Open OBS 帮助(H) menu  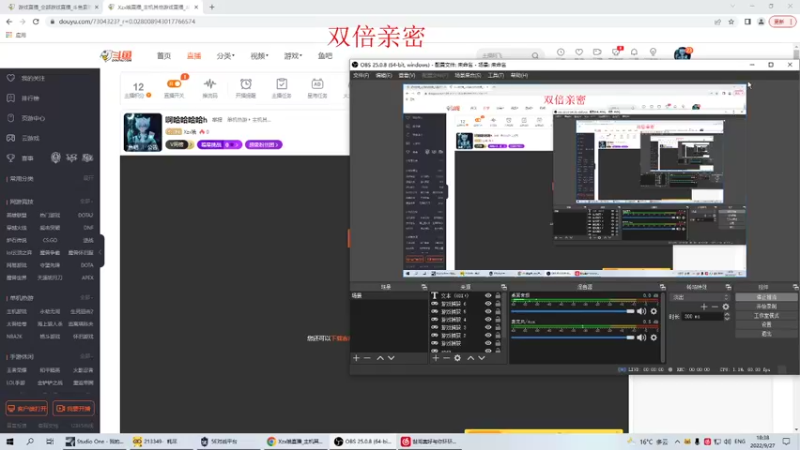pyautogui.click(x=519, y=76)
